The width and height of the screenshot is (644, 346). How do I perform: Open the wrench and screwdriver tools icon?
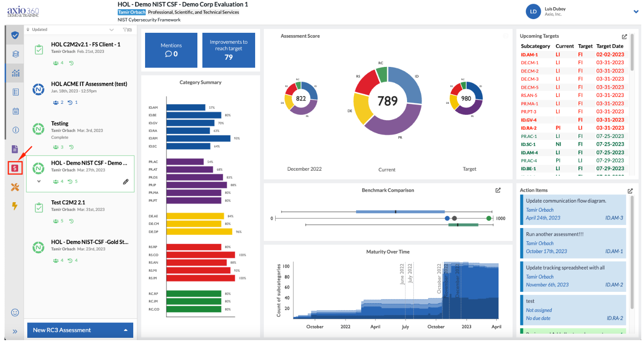pyautogui.click(x=15, y=187)
